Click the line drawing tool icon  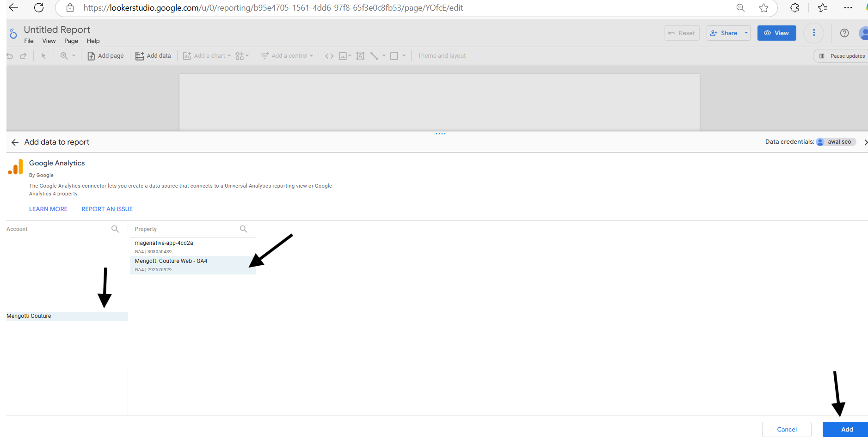[374, 56]
